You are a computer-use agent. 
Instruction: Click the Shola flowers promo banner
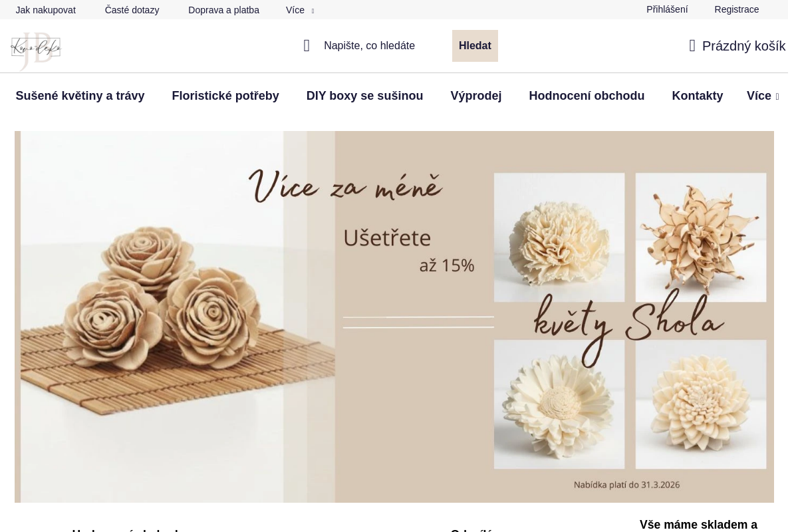click(394, 317)
